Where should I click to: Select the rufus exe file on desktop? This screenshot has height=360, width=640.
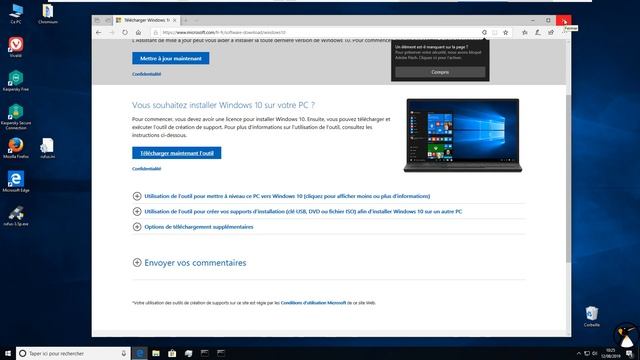16,216
